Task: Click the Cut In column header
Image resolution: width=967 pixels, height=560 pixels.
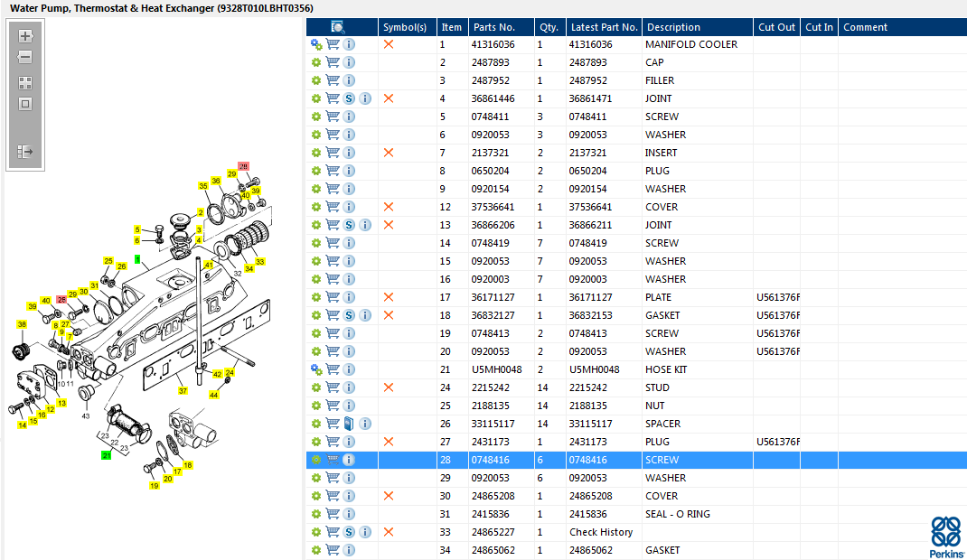Action: [x=819, y=27]
